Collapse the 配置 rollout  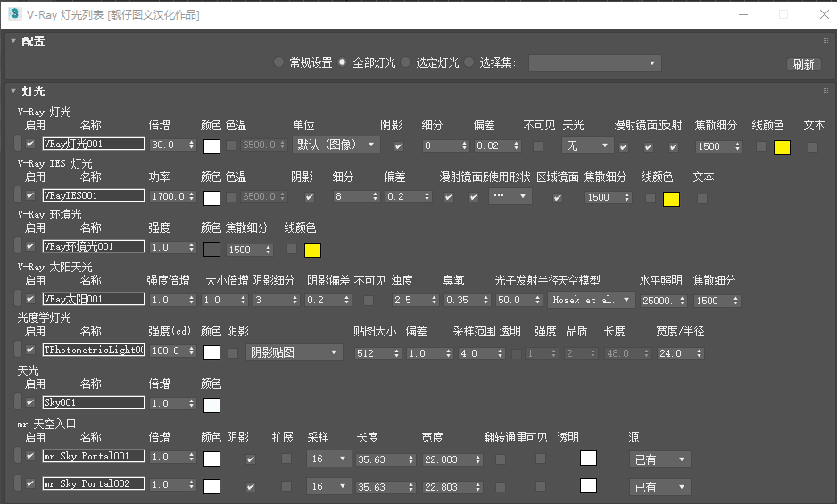[13, 41]
